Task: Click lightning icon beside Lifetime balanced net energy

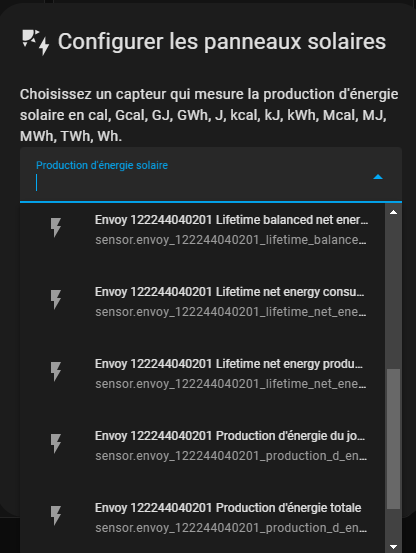Action: [56, 227]
